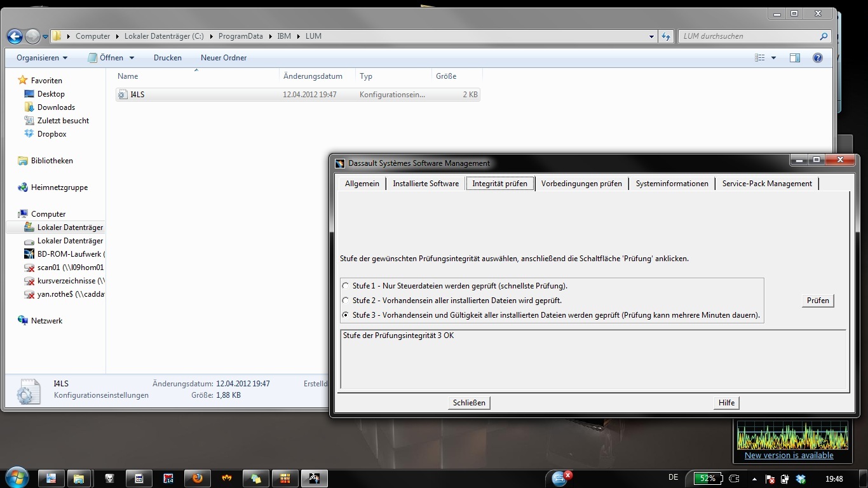The height and width of the screenshot is (488, 868).
Task: Click the Hilfe button
Action: (x=727, y=403)
